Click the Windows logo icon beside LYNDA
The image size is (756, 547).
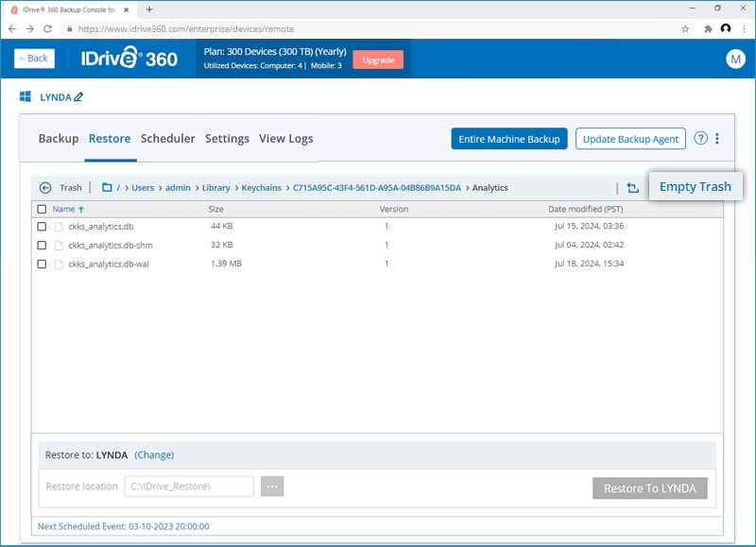tap(26, 97)
